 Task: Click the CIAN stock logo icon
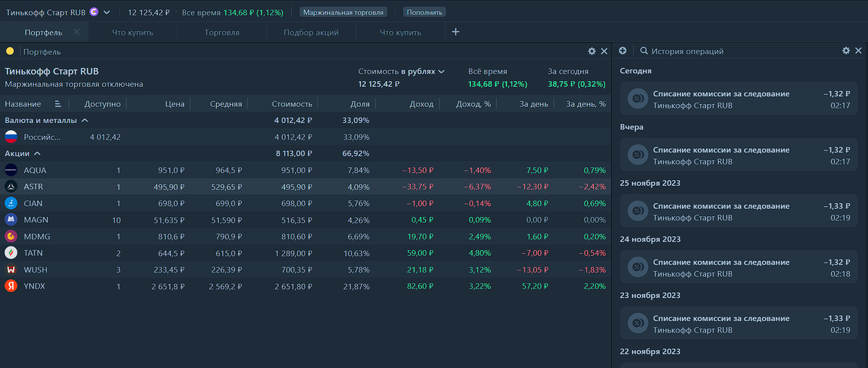click(x=11, y=203)
